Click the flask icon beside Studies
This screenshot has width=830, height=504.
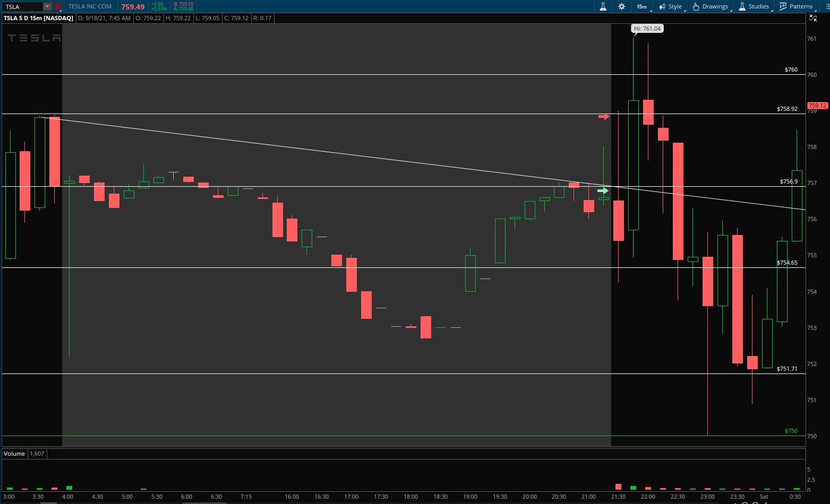coord(742,6)
